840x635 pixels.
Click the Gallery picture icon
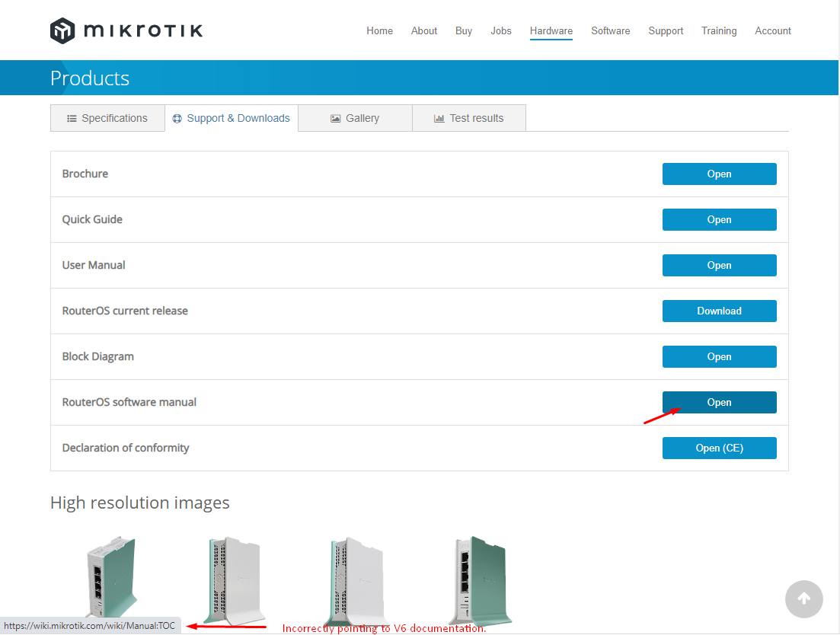335,118
